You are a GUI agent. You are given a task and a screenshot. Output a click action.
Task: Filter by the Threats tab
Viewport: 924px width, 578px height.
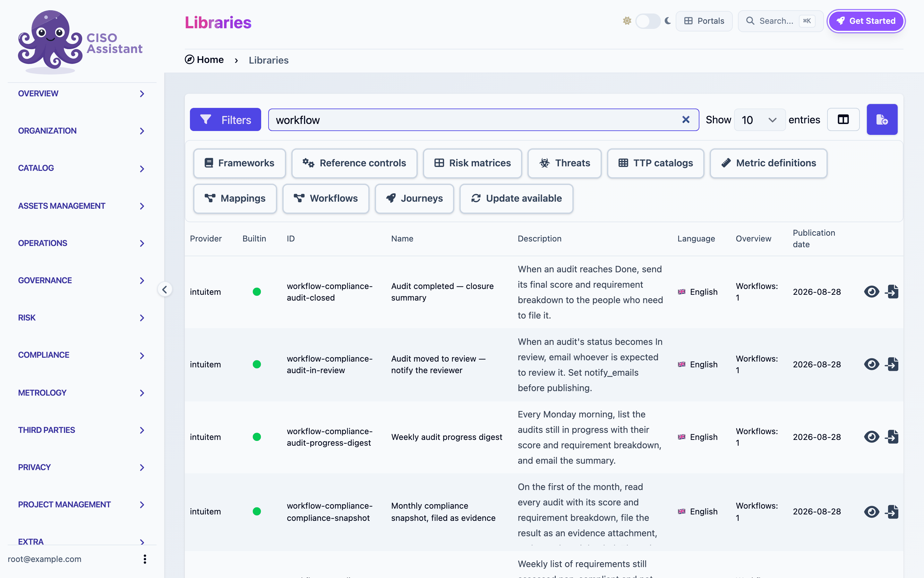564,163
